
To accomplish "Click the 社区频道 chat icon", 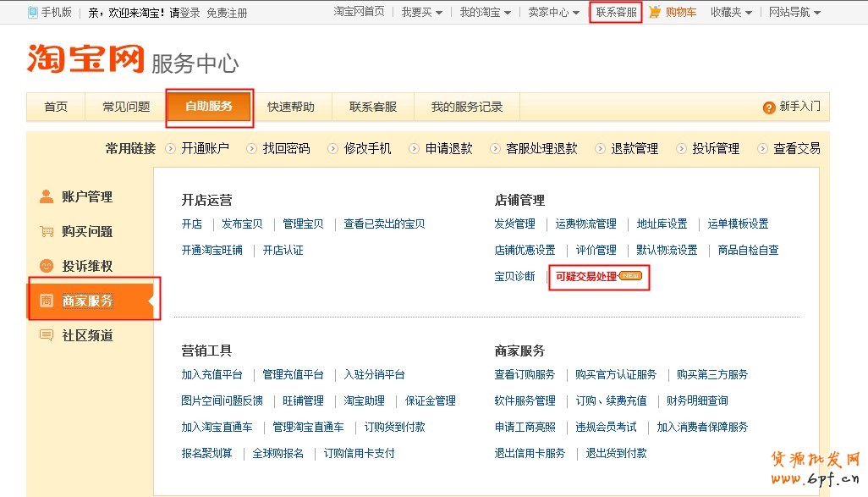I will pos(47,335).
